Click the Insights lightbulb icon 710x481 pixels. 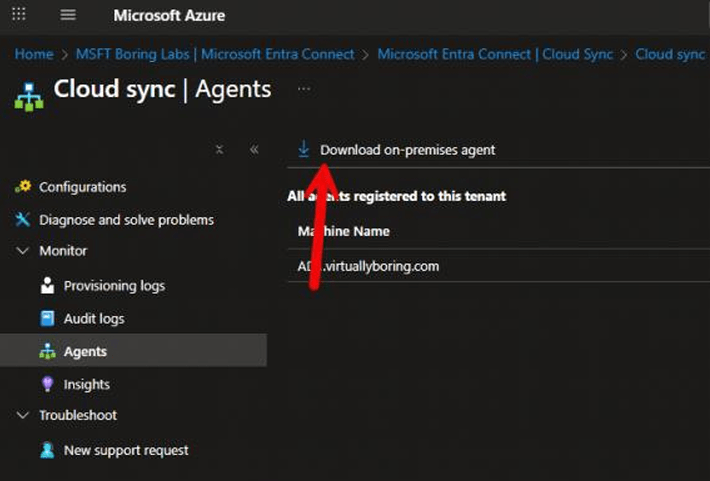(x=47, y=384)
